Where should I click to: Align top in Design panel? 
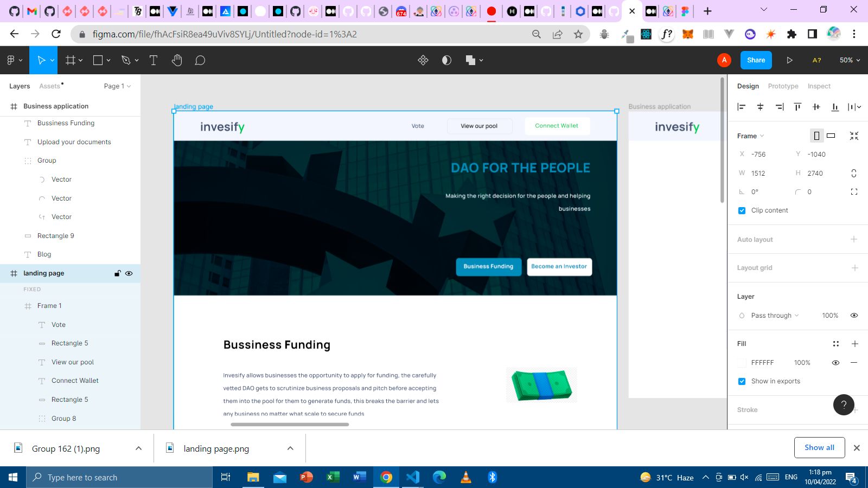(797, 107)
